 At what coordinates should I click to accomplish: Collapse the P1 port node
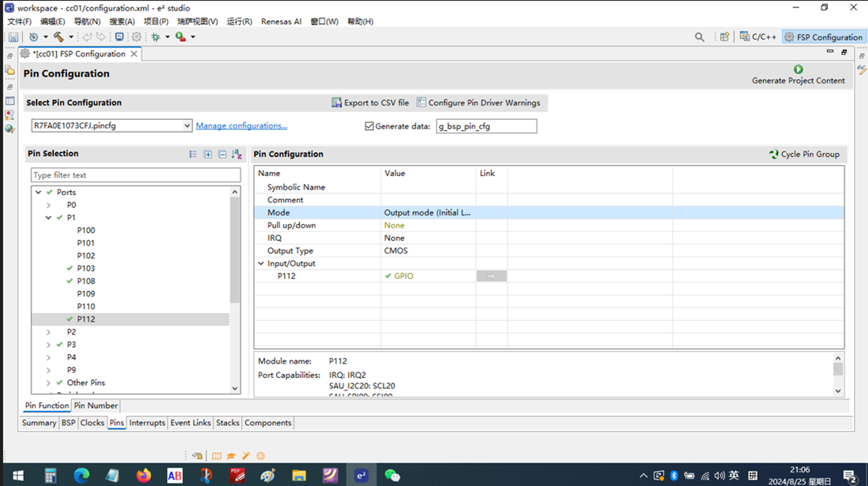tap(48, 217)
